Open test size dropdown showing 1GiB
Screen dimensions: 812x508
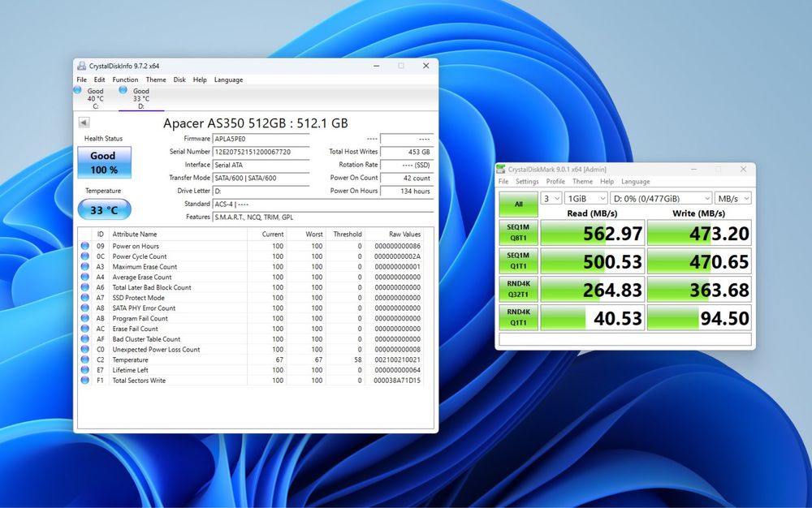[585, 199]
